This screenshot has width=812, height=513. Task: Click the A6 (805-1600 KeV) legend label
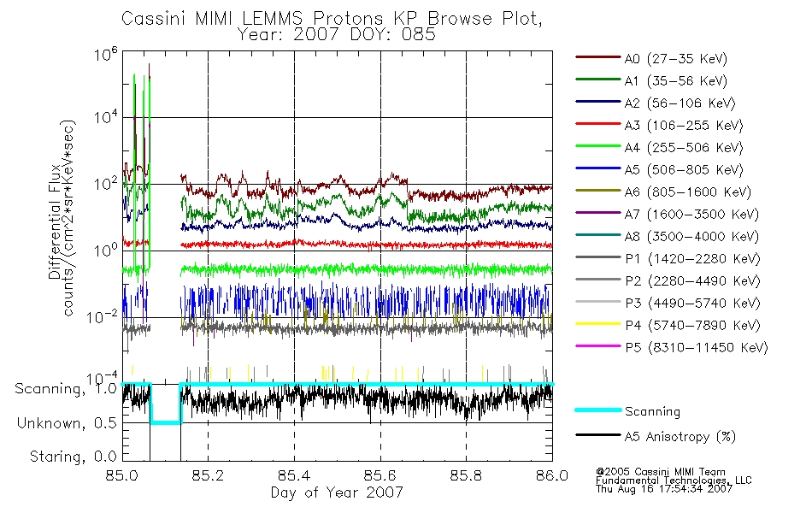pyautogui.click(x=687, y=192)
